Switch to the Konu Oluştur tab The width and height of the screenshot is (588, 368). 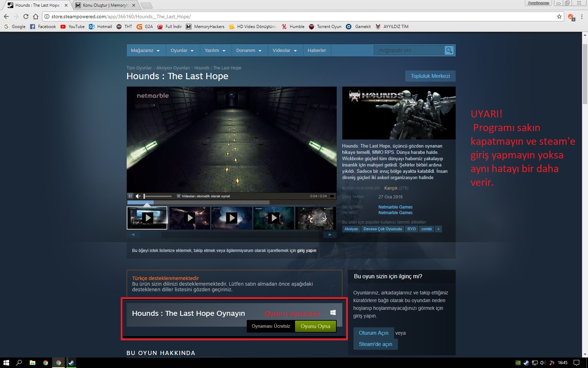tap(105, 5)
